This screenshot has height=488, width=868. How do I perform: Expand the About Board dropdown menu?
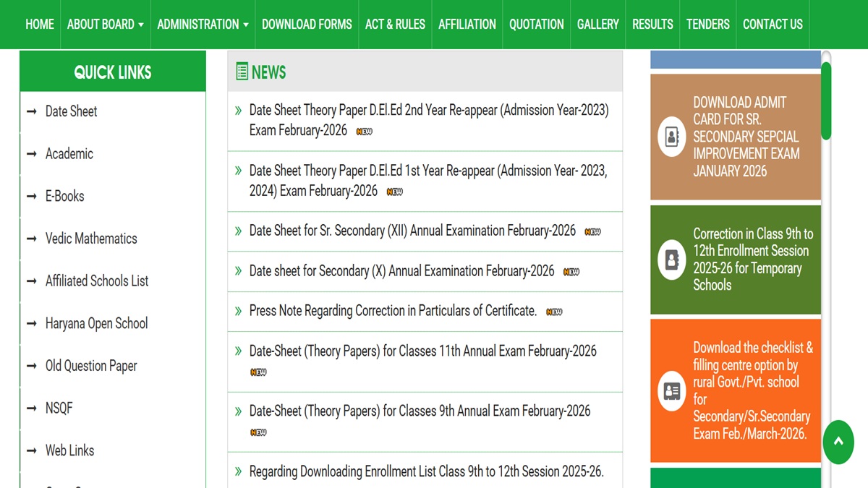point(105,25)
